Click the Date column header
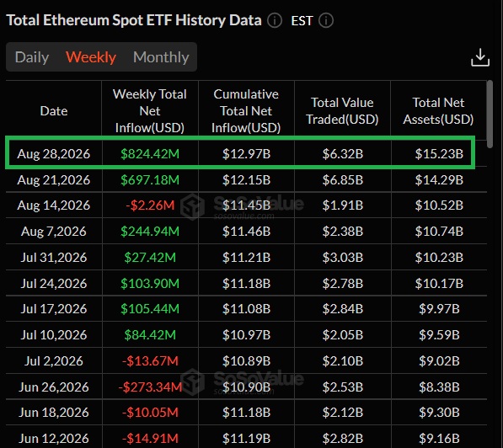 click(x=54, y=111)
